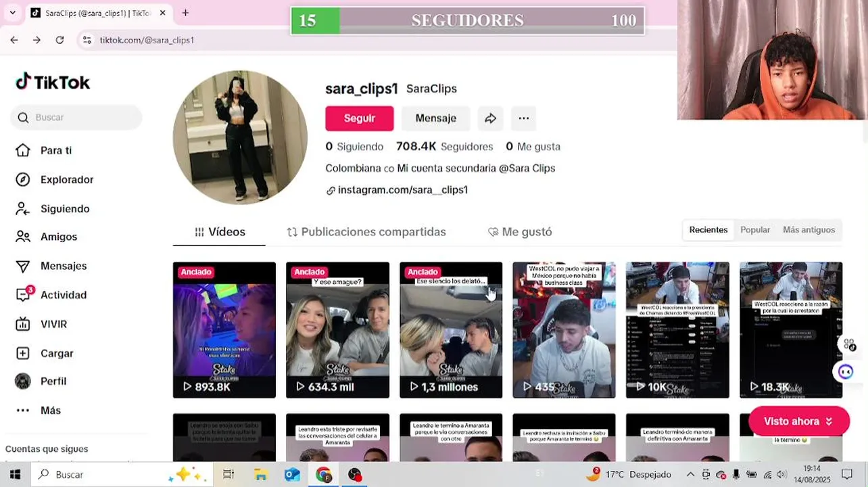Screen dimensions: 868x487
Task: Sort videos by Más antiguos
Action: coord(809,230)
